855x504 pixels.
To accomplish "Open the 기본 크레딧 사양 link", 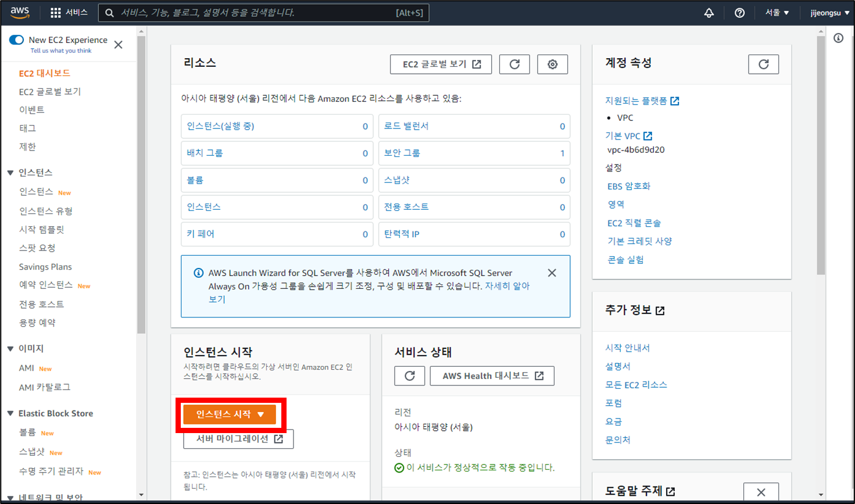I will (x=639, y=241).
